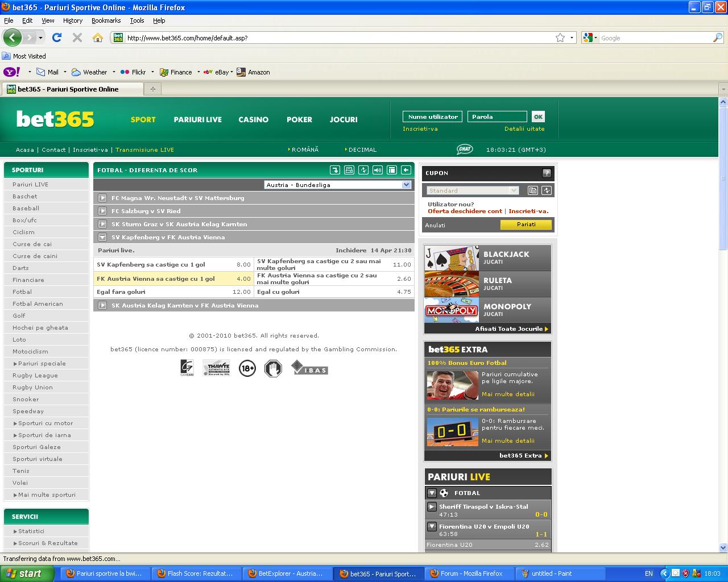Click the Pariati bet button
Viewport: 728px width, 582px height.
pos(526,225)
